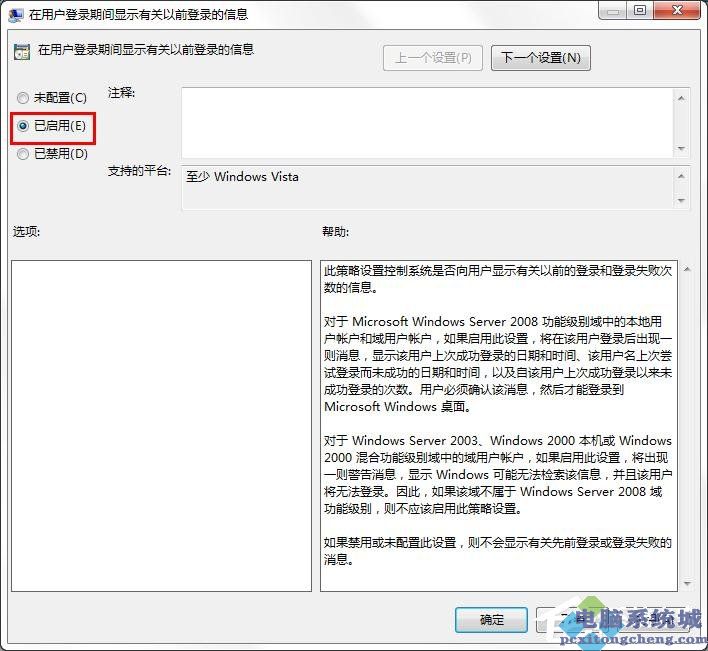
Task: Click help pane scroll up arrow
Action: [x=687, y=269]
